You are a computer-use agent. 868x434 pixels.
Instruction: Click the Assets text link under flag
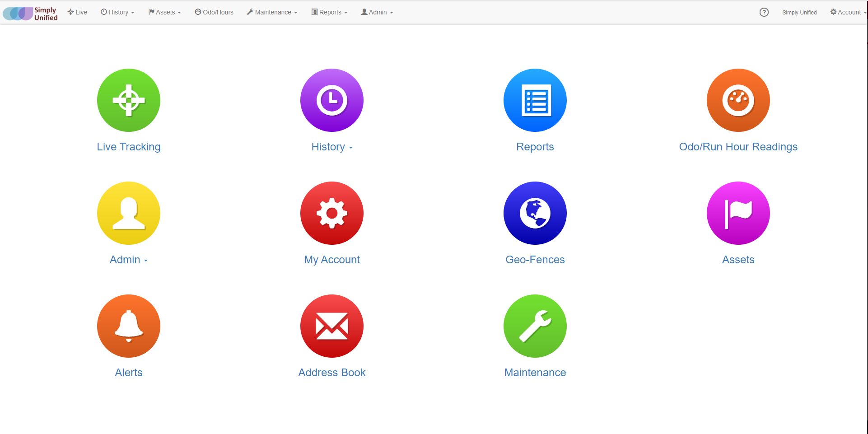[x=738, y=260]
